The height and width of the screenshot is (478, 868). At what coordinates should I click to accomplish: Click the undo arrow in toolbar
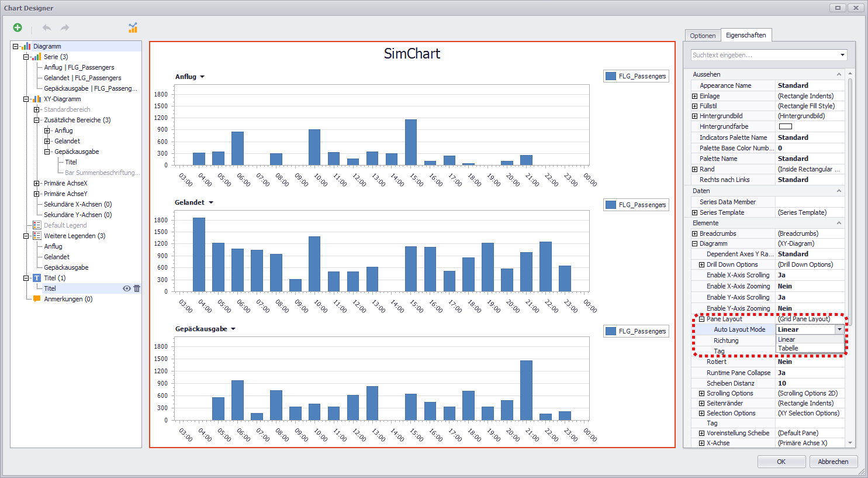[47, 27]
